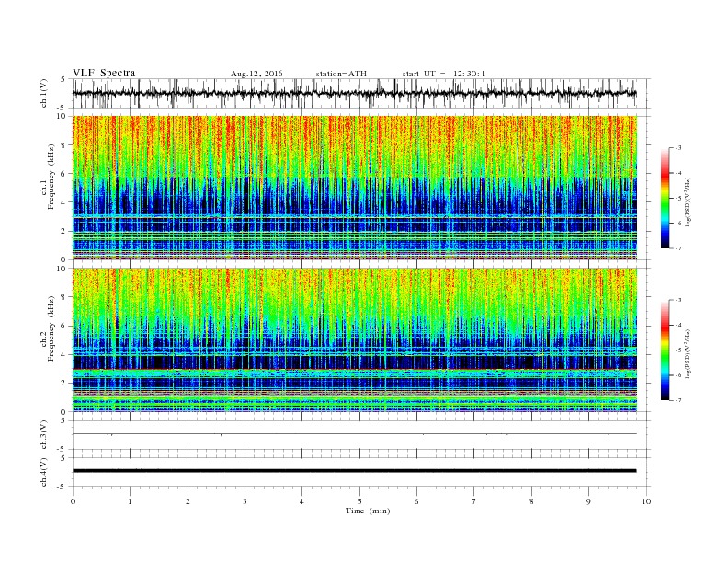Click the "5" tick on the Time axis
This screenshot has height=563, width=728.
[x=359, y=501]
